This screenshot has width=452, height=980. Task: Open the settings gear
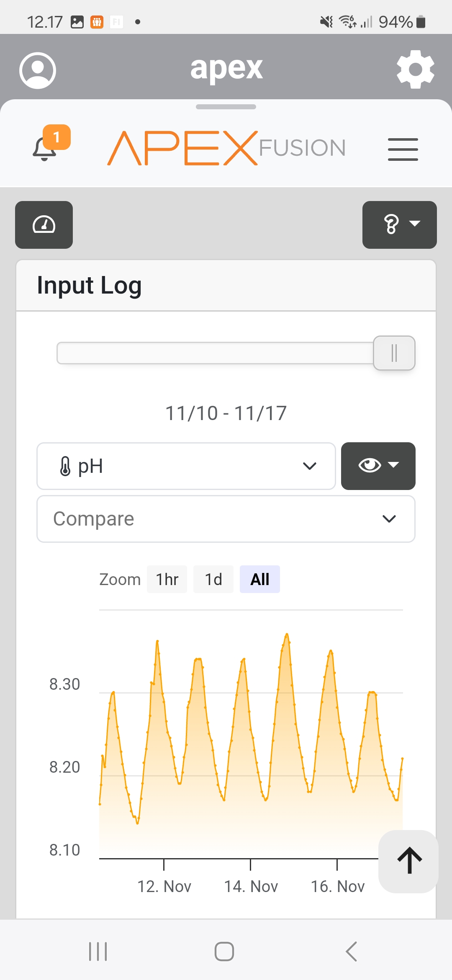415,70
